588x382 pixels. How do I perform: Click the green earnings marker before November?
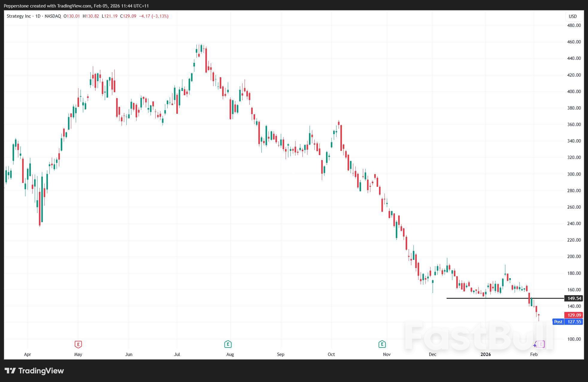[382, 344]
